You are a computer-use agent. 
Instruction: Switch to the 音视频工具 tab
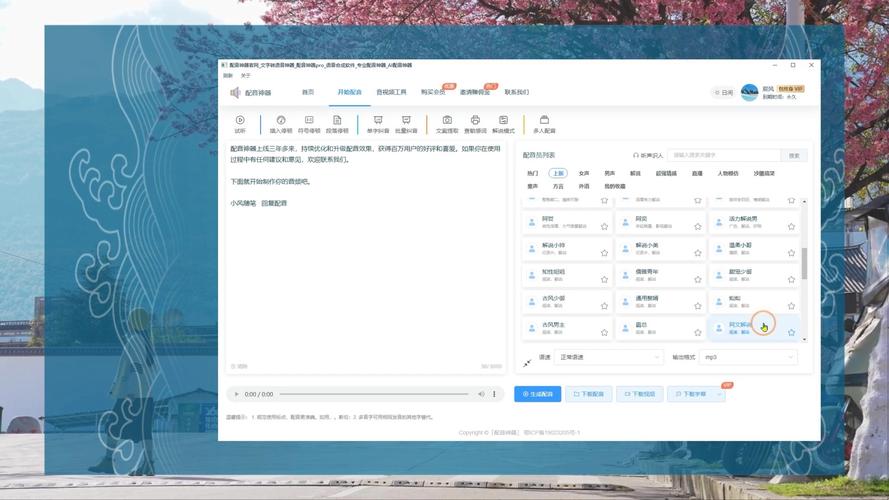point(391,92)
